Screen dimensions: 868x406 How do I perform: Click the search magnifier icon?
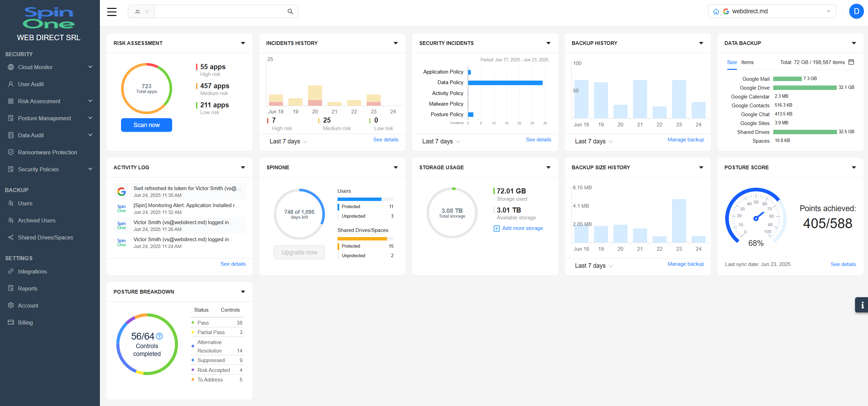point(290,12)
